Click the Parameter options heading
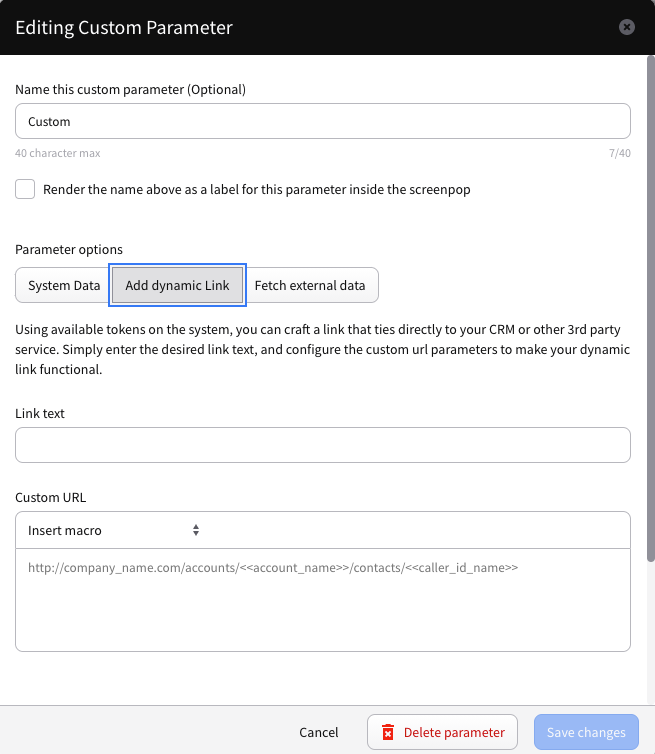Image resolution: width=655 pixels, height=754 pixels. [x=69, y=250]
